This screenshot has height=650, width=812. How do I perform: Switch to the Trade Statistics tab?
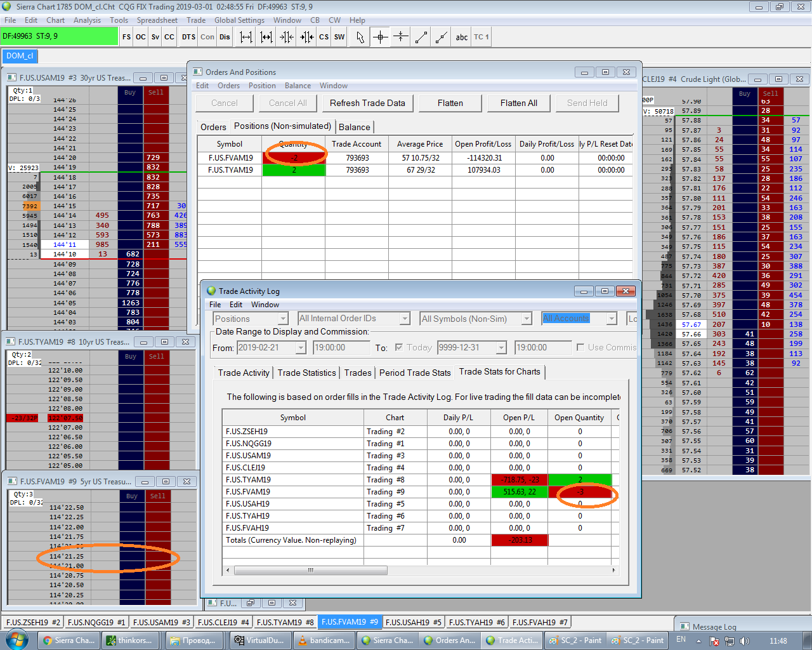tap(306, 373)
